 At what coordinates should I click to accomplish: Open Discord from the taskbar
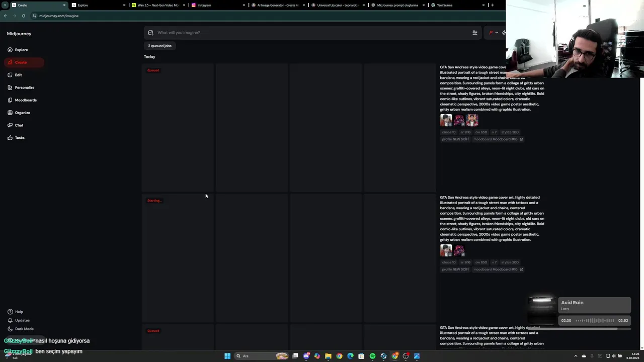306,356
